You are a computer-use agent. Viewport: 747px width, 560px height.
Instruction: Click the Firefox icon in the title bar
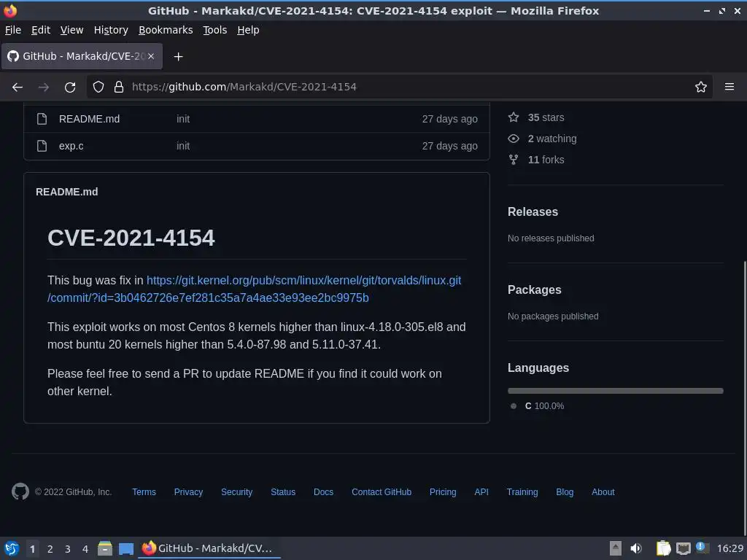click(10, 10)
